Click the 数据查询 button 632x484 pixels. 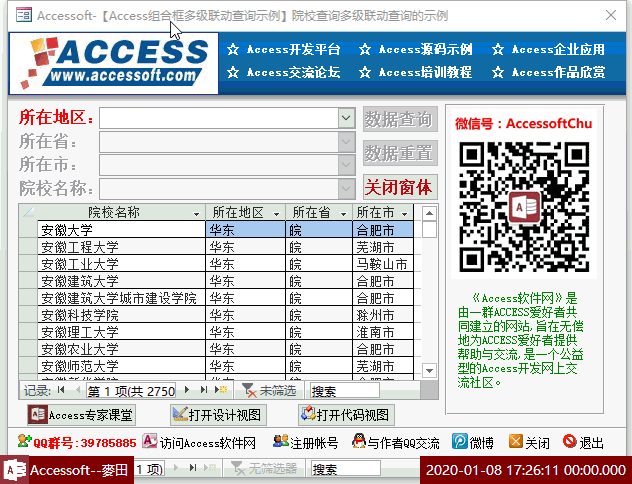[x=400, y=119]
